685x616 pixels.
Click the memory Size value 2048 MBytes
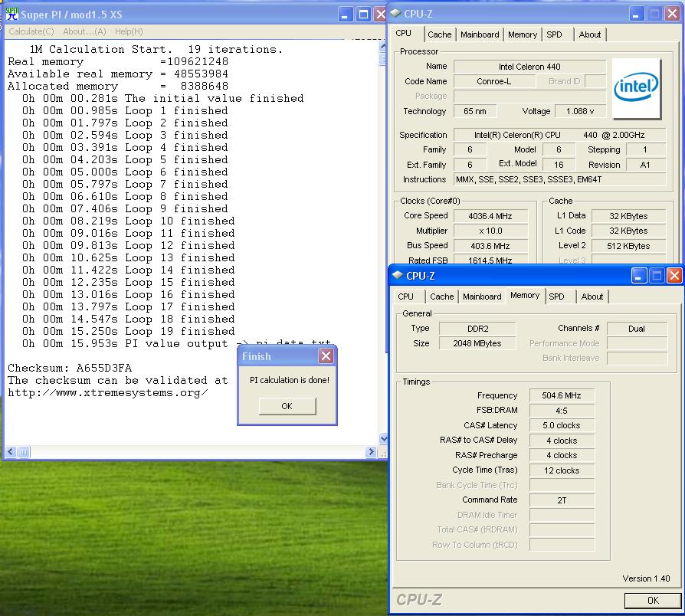point(477,343)
